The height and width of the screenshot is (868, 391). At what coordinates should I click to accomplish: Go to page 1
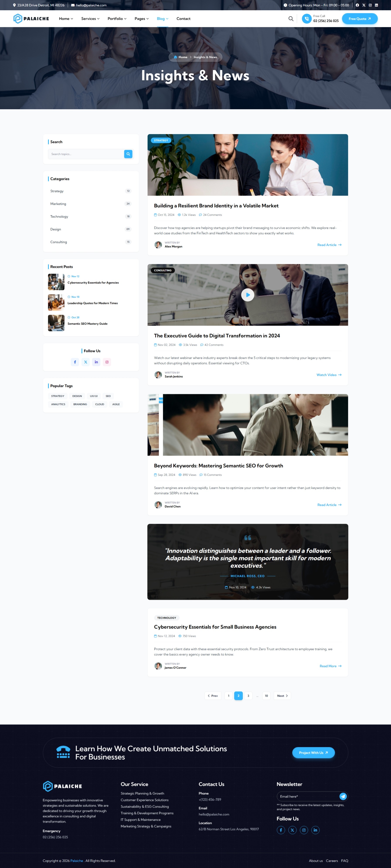(229, 696)
